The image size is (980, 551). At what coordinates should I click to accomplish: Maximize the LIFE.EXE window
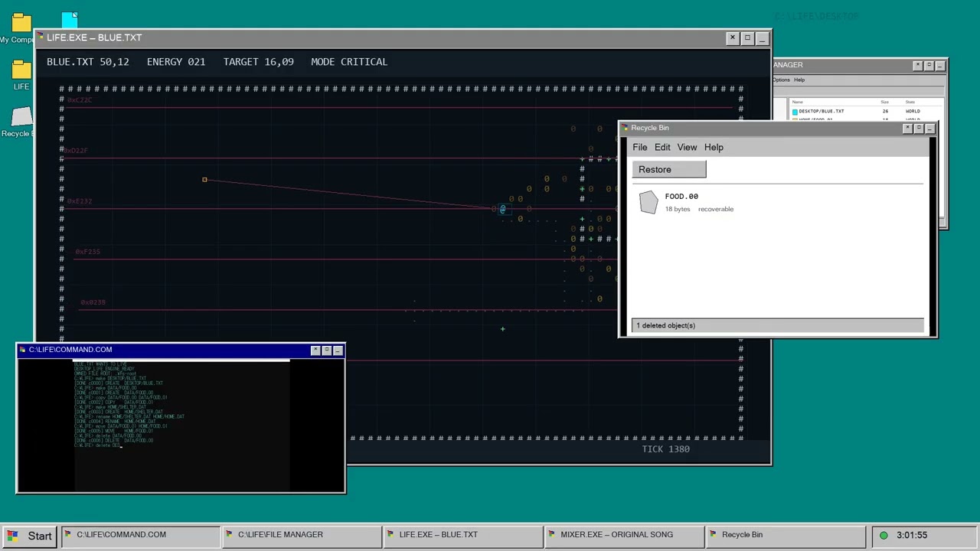click(x=748, y=37)
